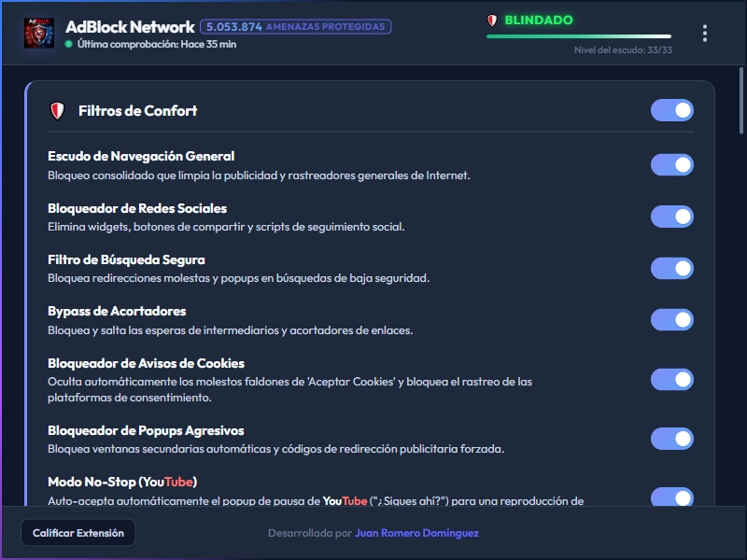Click the AdBlock Network logo icon
This screenshot has width=747, height=560.
pos(39,33)
